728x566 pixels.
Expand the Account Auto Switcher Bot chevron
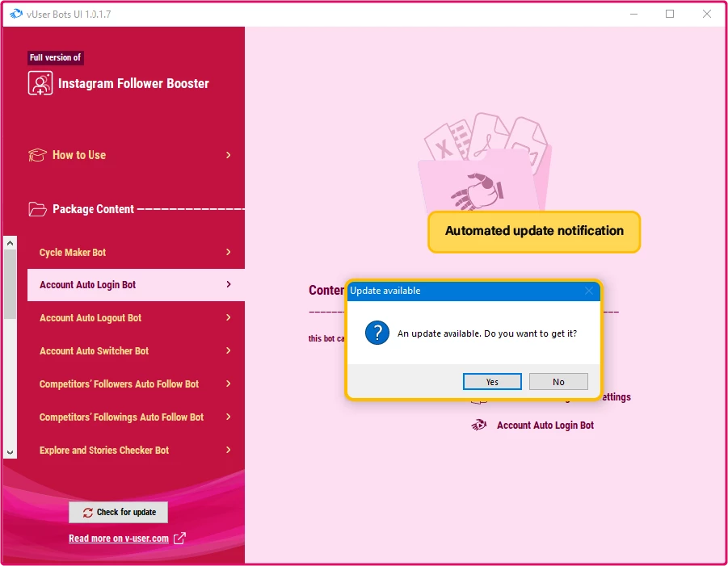click(x=229, y=350)
